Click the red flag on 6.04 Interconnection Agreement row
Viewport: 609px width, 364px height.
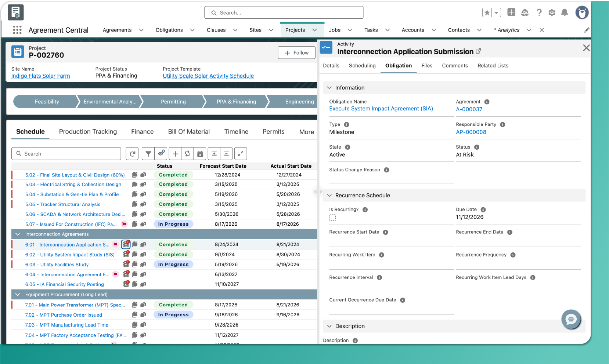tap(115, 274)
